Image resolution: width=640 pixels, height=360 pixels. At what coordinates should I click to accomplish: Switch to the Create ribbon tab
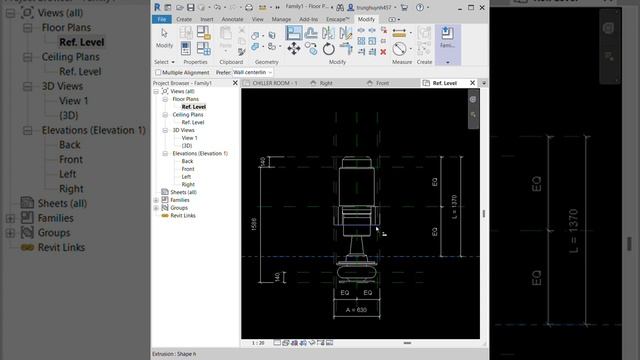point(184,19)
